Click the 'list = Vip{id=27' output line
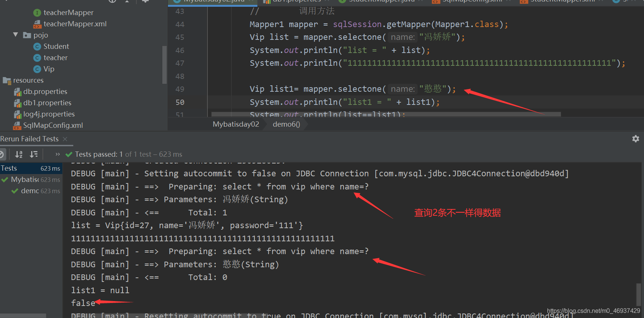Image resolution: width=644 pixels, height=318 pixels. [x=187, y=226]
